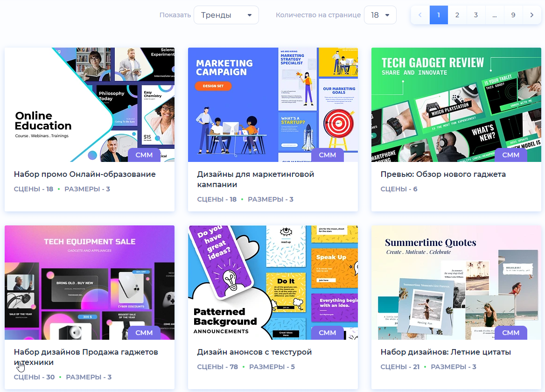
Task: Click СММ badge on Tech Equipment Sale card
Action: 144,333
